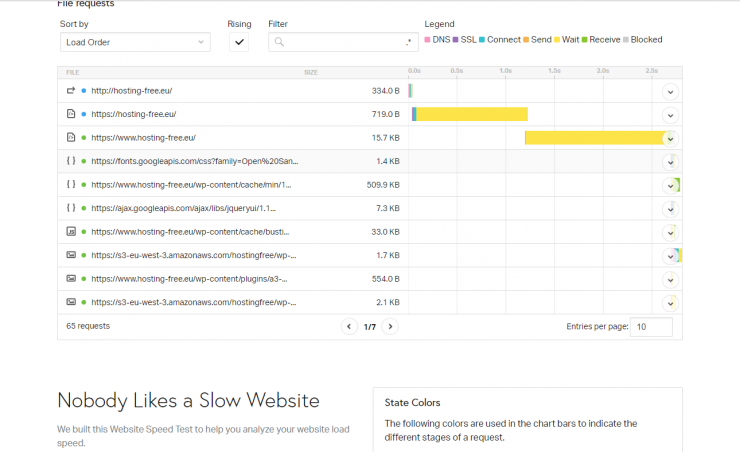The image size is (740, 452).
Task: Click the magnifier icon in Filter box
Action: (279, 42)
